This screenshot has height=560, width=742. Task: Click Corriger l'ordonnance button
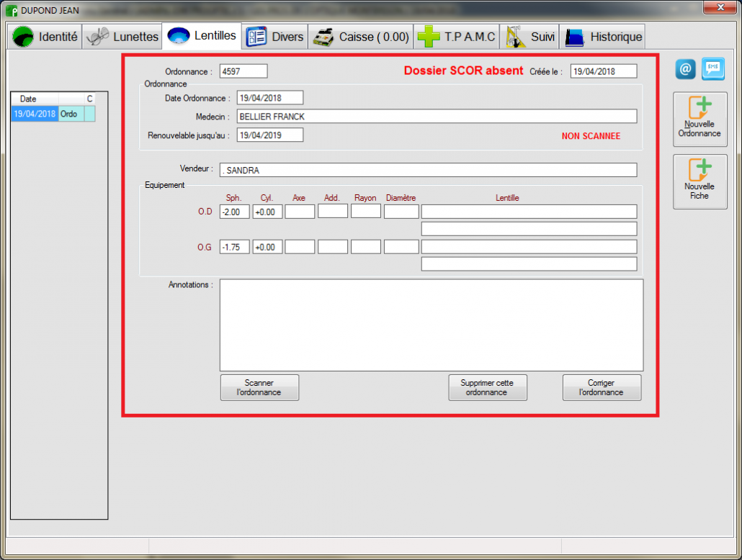(602, 387)
